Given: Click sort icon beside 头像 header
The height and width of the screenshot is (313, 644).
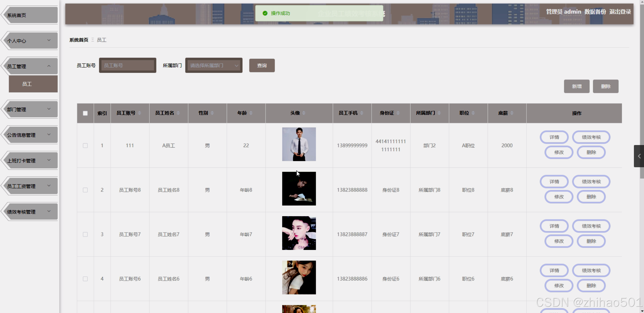Looking at the screenshot, I should point(304,113).
